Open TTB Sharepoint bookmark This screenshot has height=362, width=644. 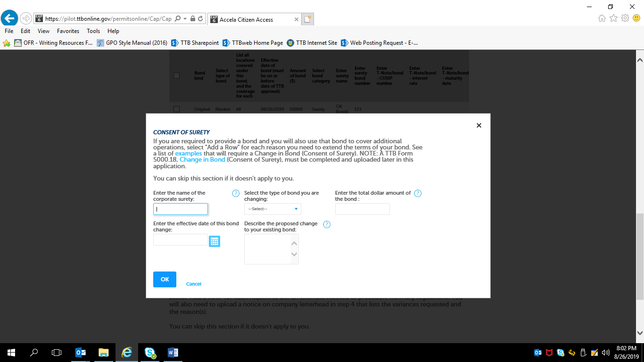coord(195,43)
